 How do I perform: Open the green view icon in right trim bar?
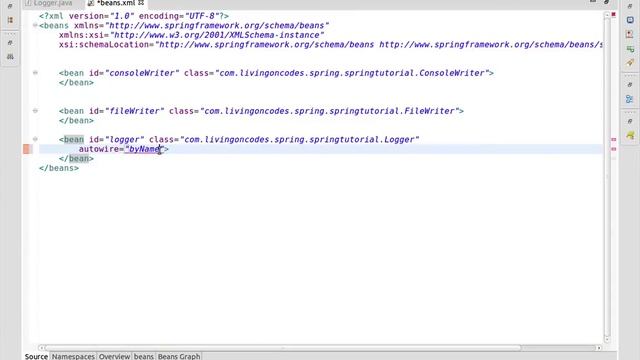coord(630,49)
